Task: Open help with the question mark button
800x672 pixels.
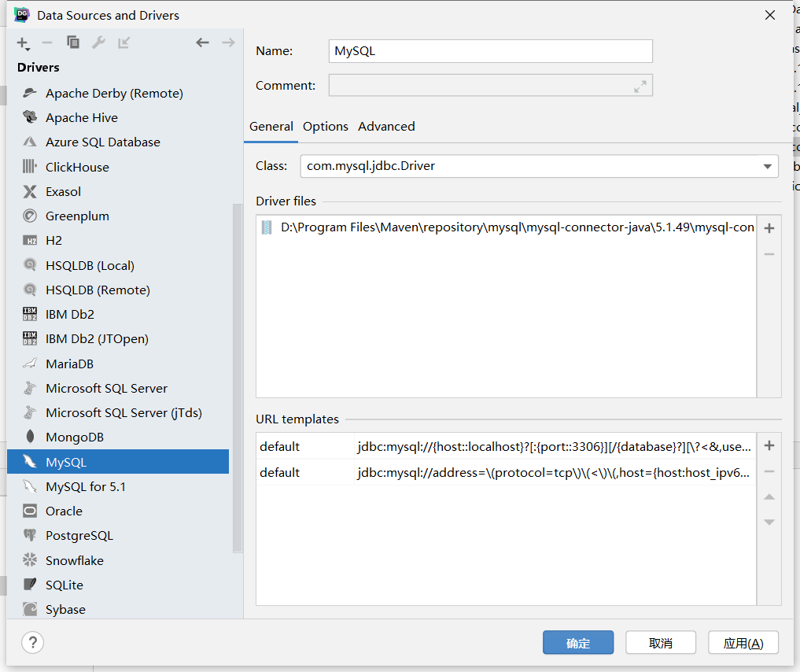Action: click(x=32, y=643)
